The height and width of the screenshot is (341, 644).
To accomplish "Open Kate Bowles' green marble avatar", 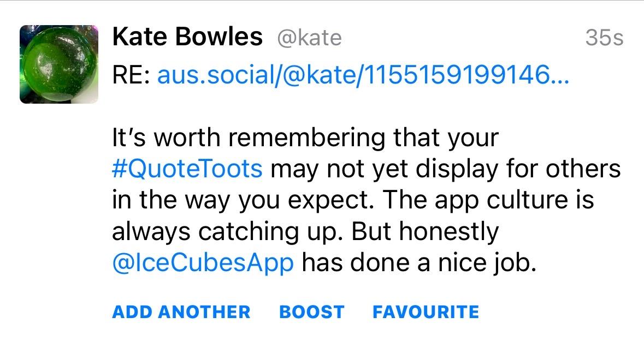I will pyautogui.click(x=59, y=64).
